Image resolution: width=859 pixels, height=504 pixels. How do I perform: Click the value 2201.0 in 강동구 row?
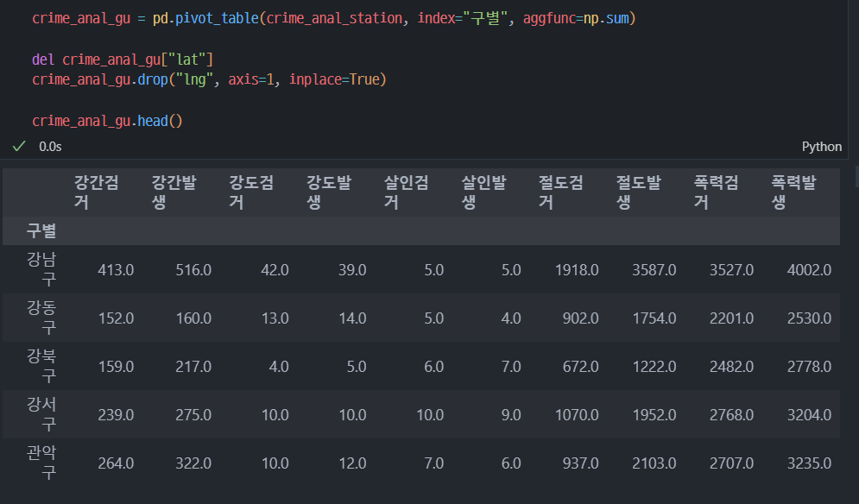732,318
